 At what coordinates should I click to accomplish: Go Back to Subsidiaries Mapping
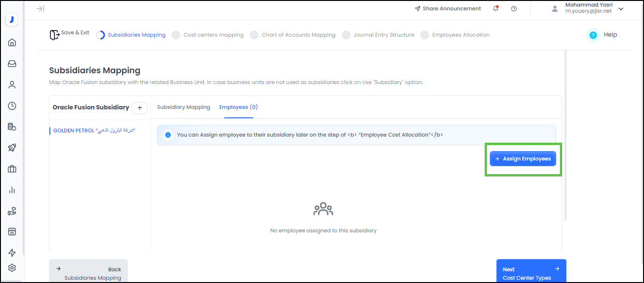(88, 271)
